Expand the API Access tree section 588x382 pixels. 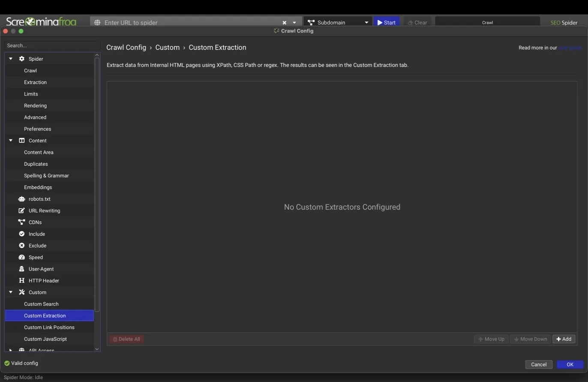(11, 350)
